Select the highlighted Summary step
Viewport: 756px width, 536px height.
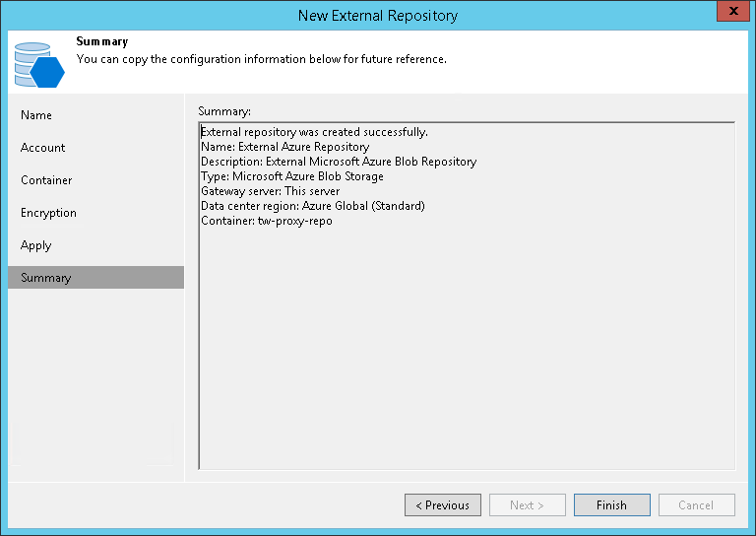(46, 278)
